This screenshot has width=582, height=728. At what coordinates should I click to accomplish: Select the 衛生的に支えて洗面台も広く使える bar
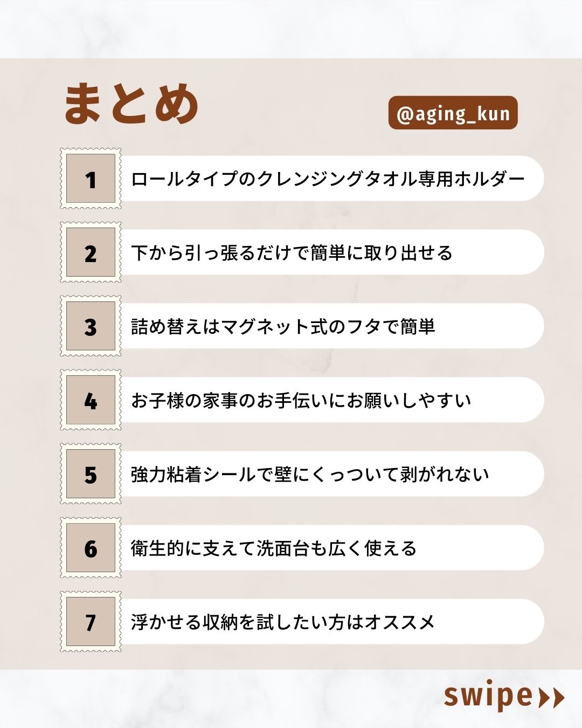[x=329, y=548]
